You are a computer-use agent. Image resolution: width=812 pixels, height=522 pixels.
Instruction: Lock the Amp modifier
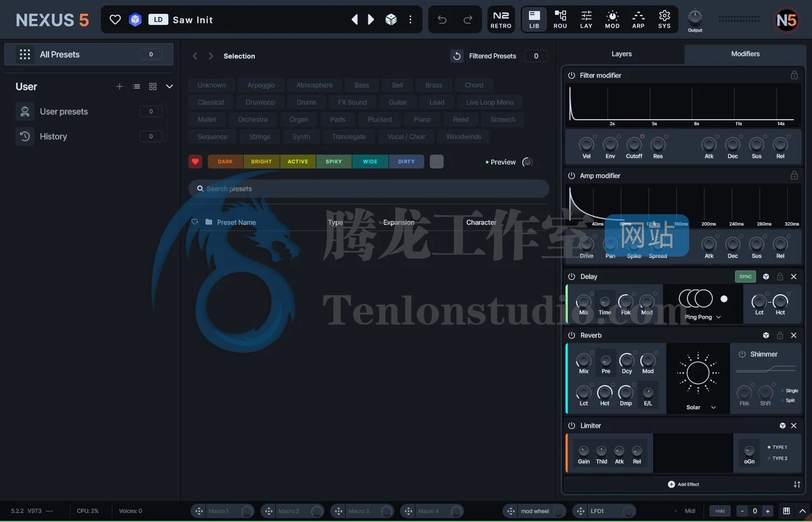coord(794,175)
